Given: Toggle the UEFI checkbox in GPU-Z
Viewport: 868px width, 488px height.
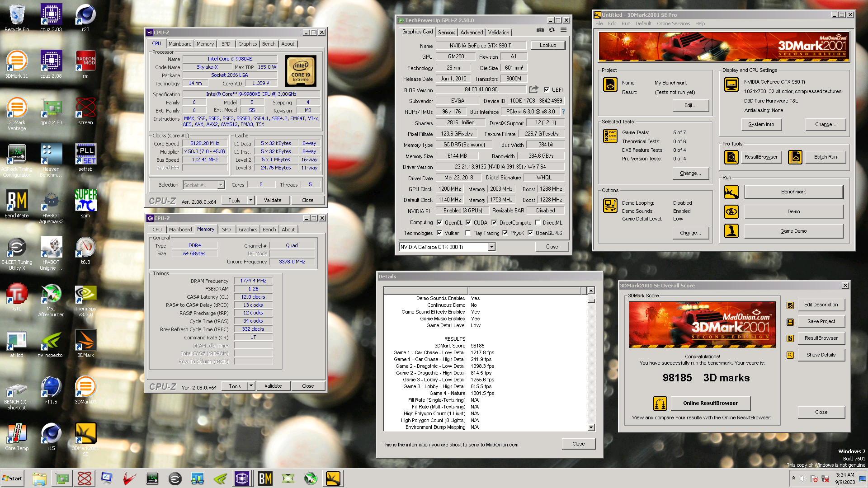Looking at the screenshot, I should coord(547,89).
